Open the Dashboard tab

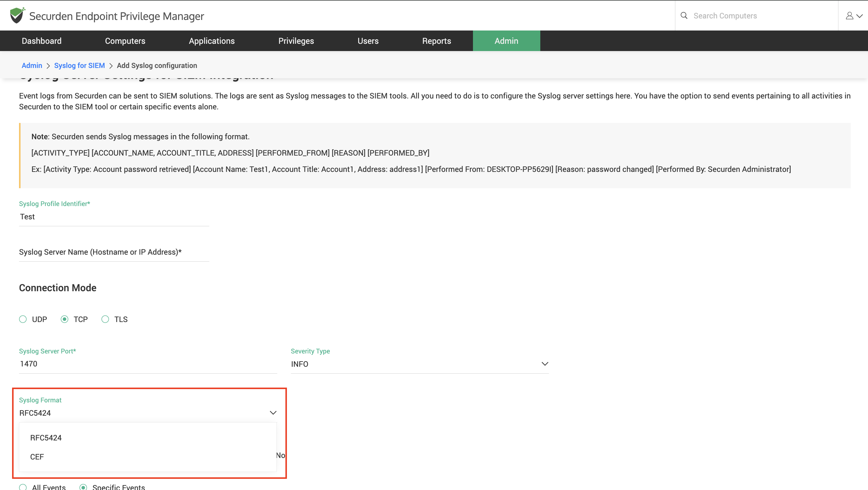click(x=41, y=41)
